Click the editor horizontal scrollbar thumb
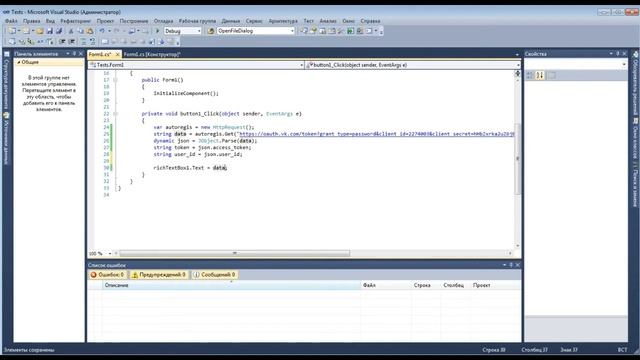 pyautogui.click(x=235, y=253)
